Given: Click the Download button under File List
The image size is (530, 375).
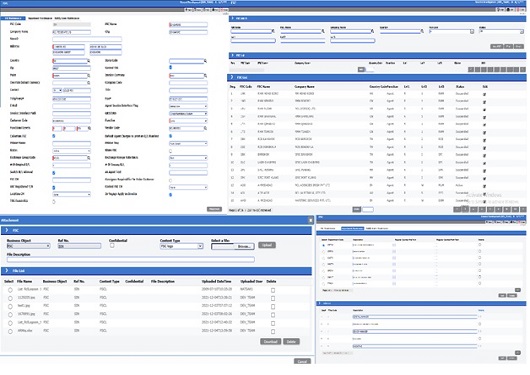Looking at the screenshot, I should click(x=270, y=342).
